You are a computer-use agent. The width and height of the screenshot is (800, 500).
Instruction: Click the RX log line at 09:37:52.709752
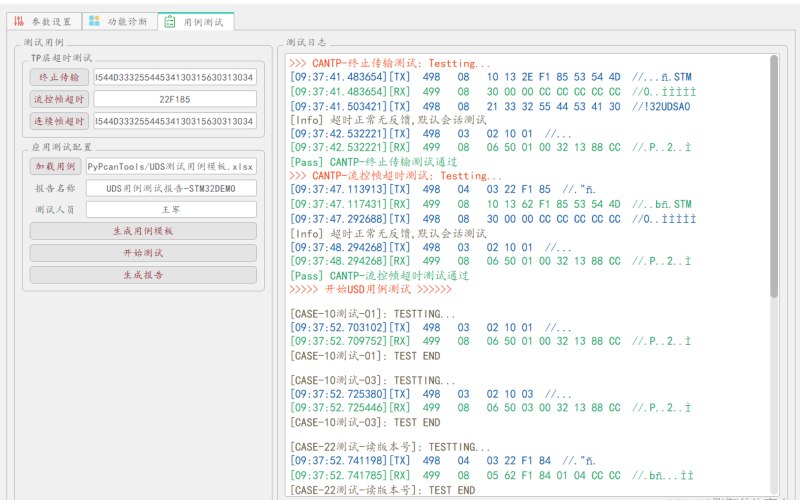pyautogui.click(x=490, y=341)
